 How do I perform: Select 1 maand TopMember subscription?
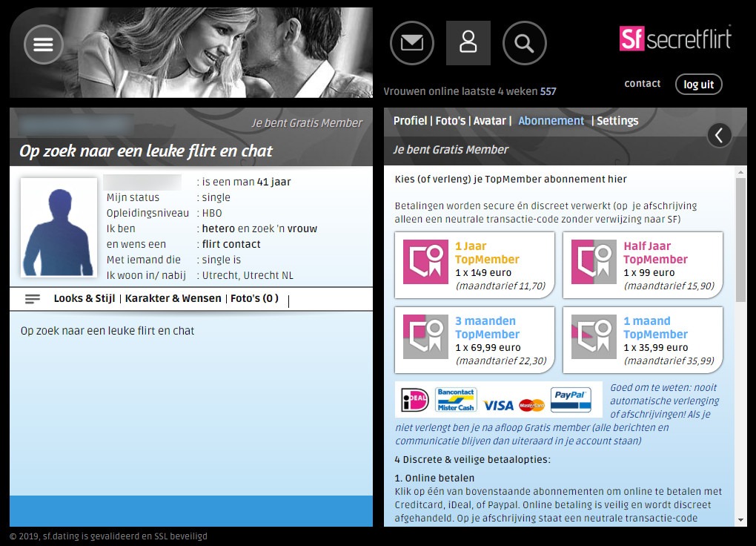[643, 340]
